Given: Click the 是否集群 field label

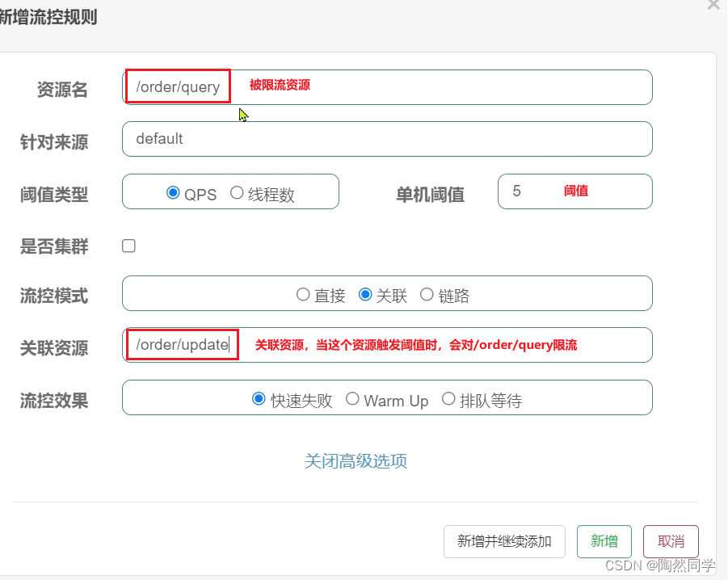Looking at the screenshot, I should tap(54, 246).
